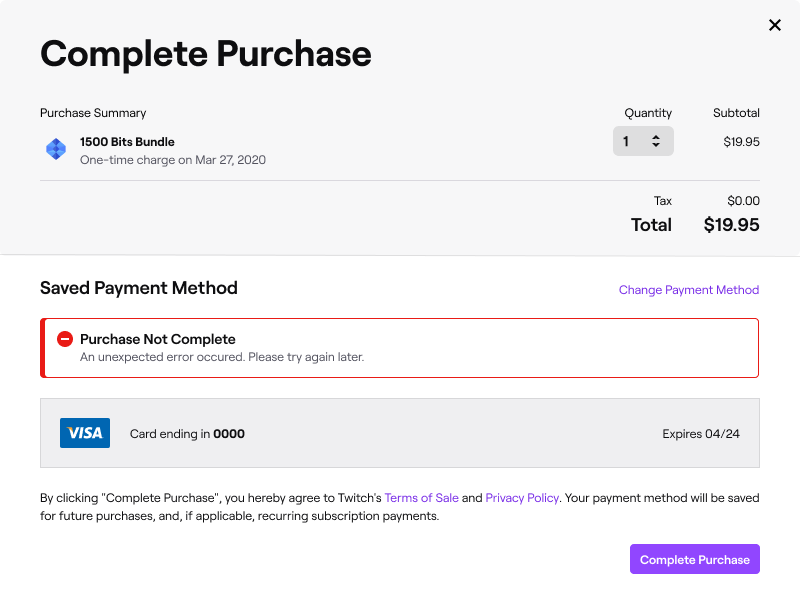Click the bold Total amount $19.95

(x=732, y=225)
